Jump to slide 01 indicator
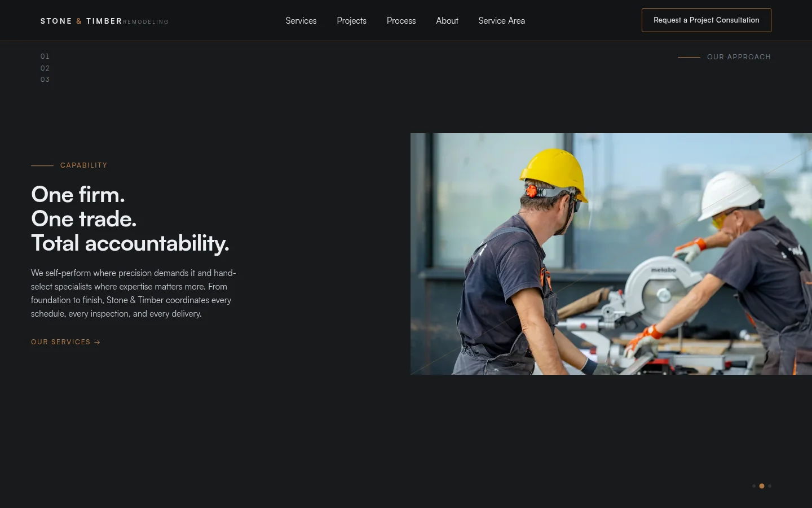 click(45, 56)
